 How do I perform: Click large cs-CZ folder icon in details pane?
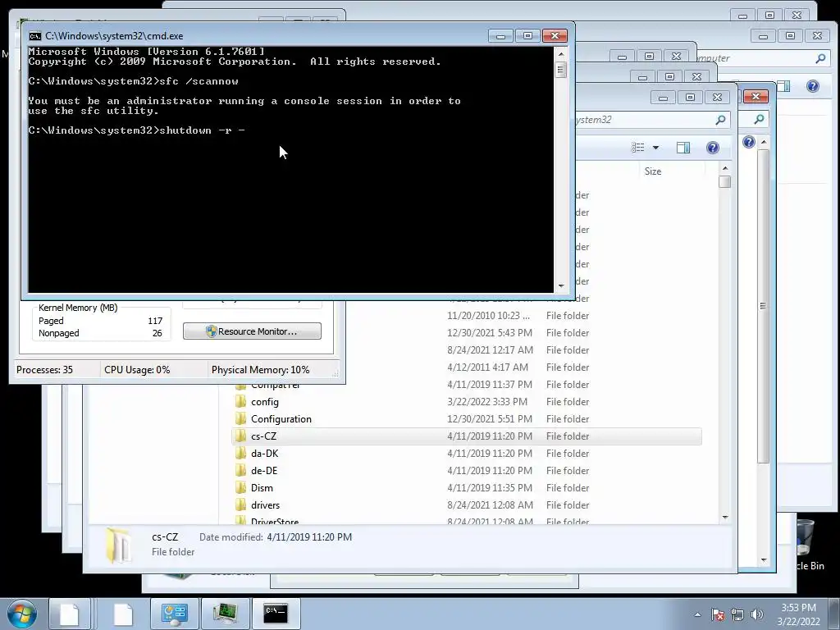(118, 546)
